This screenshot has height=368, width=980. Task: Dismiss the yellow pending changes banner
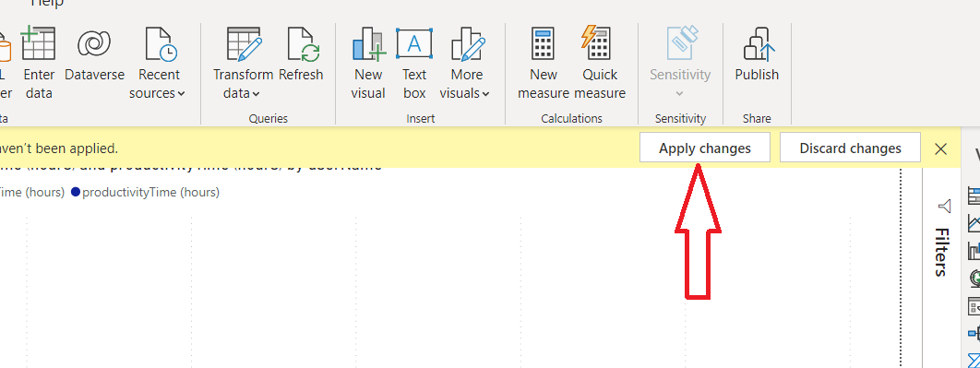940,148
